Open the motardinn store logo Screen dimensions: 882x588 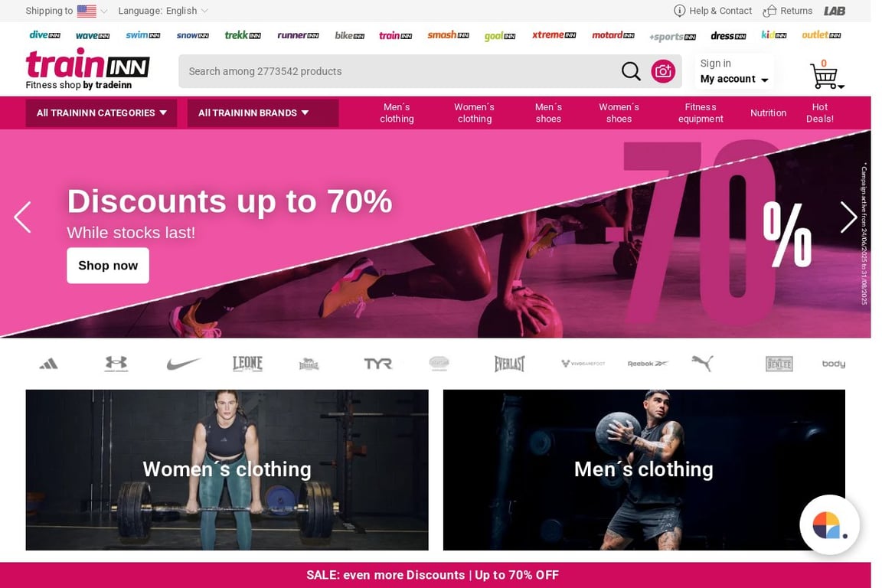coord(612,35)
